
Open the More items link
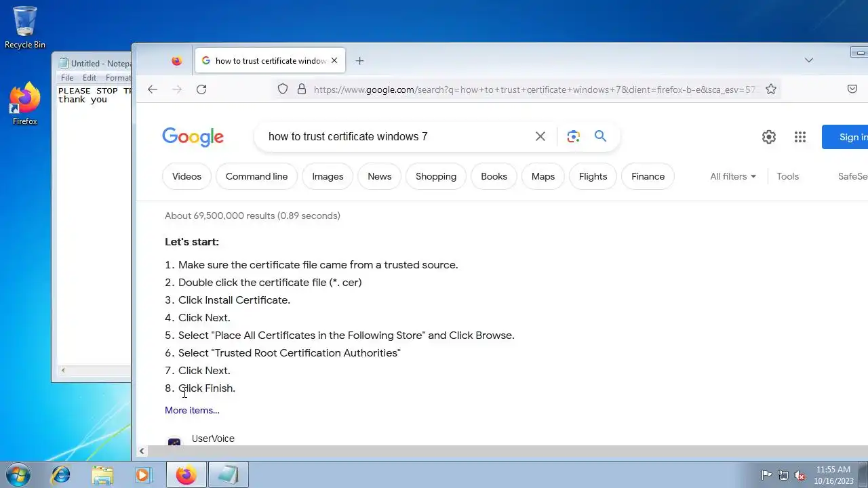(192, 410)
